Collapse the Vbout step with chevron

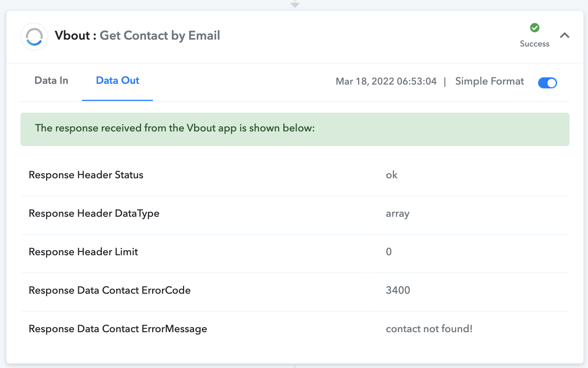pyautogui.click(x=564, y=35)
